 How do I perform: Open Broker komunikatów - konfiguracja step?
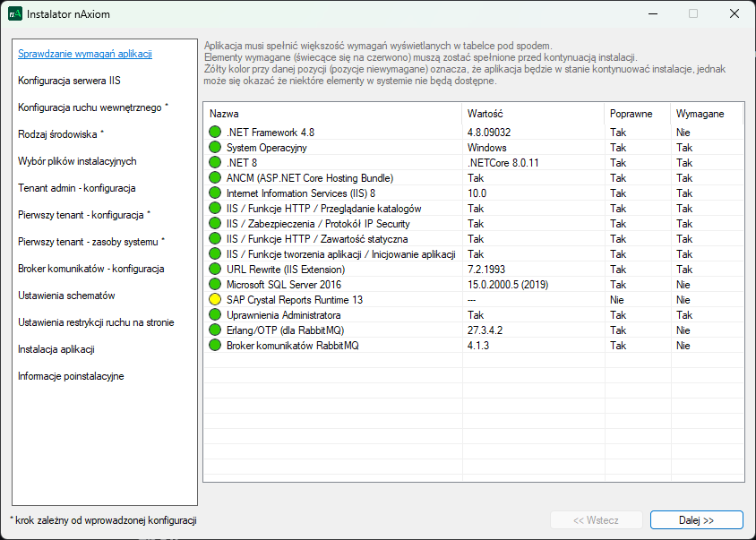(x=90, y=269)
